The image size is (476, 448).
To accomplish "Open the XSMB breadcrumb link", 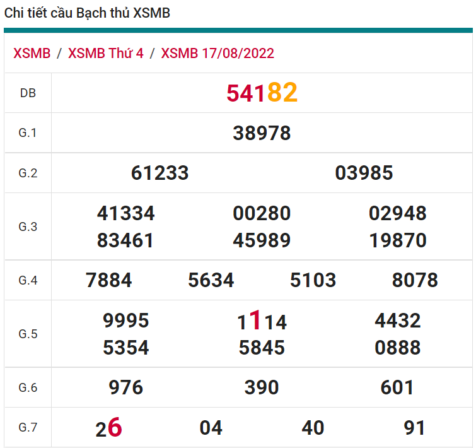I will (x=32, y=53).
